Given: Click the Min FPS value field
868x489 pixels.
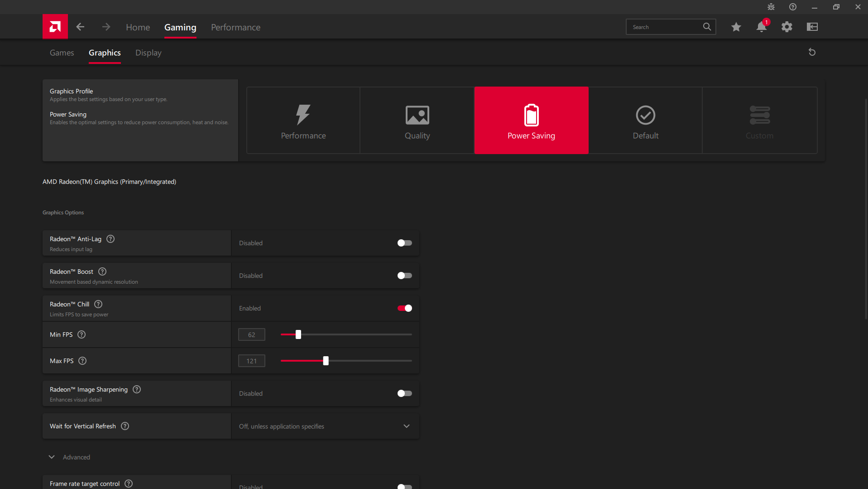Looking at the screenshot, I should pos(251,334).
